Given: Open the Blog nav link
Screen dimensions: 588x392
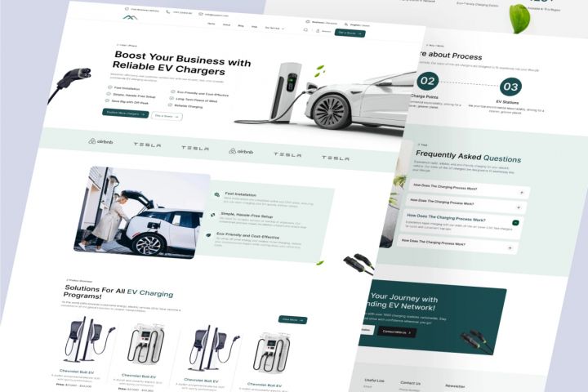Looking at the screenshot, I should (x=241, y=26).
